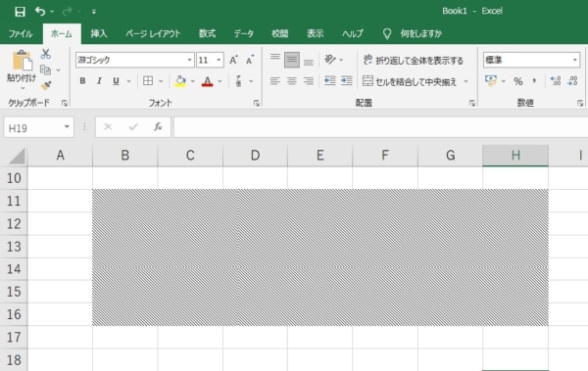
Task: Apply comma style
Action: tap(534, 81)
